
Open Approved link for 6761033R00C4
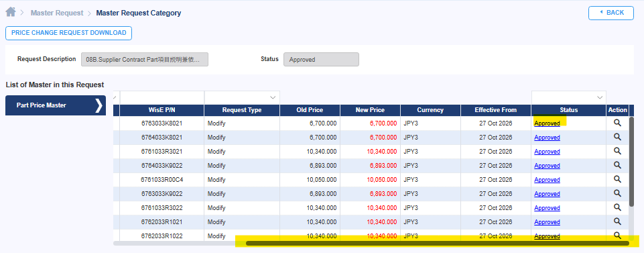pos(547,180)
